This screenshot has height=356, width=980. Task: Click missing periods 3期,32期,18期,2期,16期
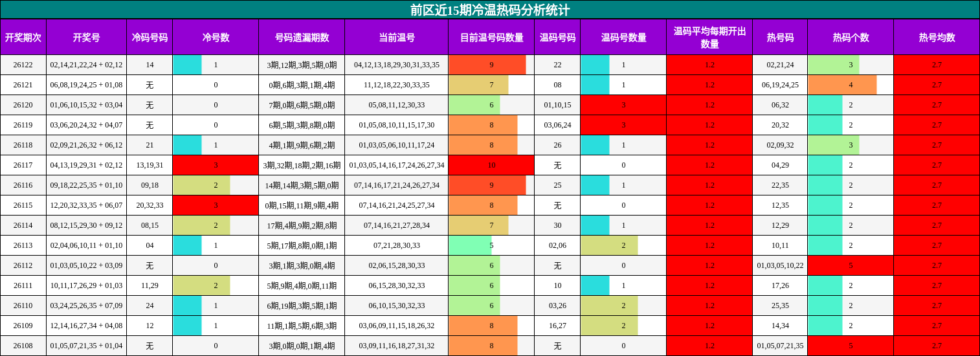click(302, 165)
